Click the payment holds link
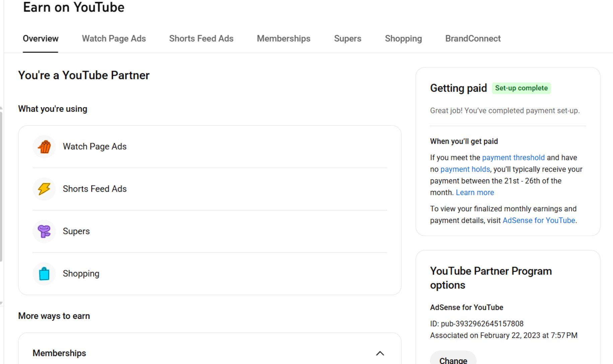Image resolution: width=613 pixels, height=364 pixels. pos(465,169)
